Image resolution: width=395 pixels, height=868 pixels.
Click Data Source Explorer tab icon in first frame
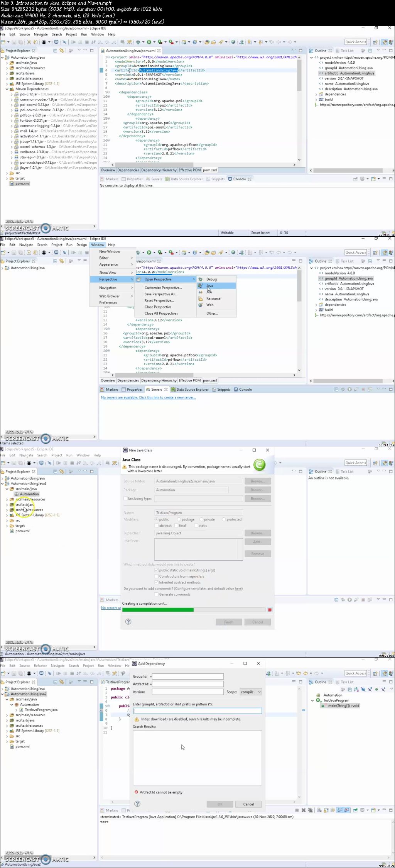[167, 179]
